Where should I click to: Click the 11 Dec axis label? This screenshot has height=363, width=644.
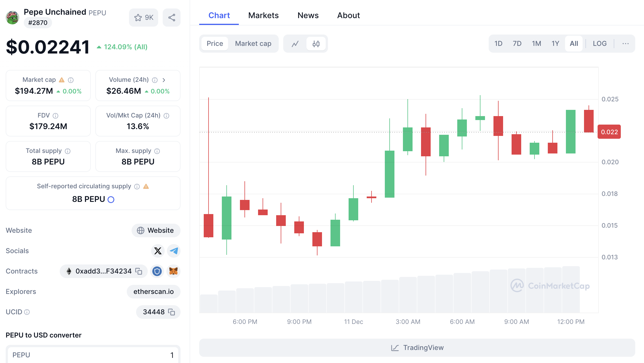point(353,322)
